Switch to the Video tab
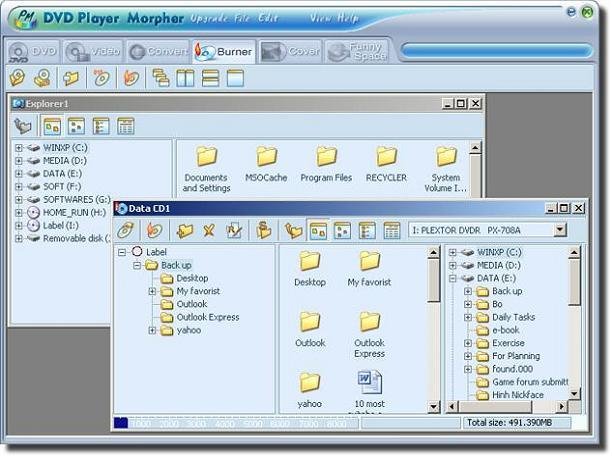The height and width of the screenshot is (459, 612). tap(93, 52)
